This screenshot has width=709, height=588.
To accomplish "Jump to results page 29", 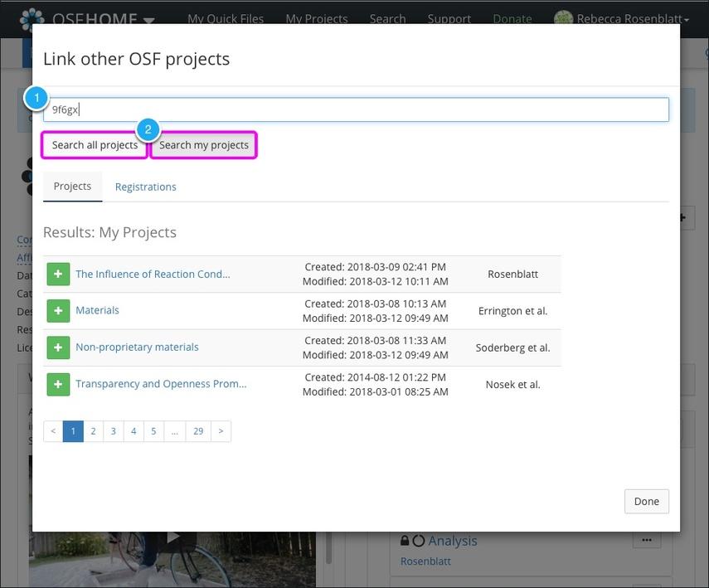I will [198, 431].
